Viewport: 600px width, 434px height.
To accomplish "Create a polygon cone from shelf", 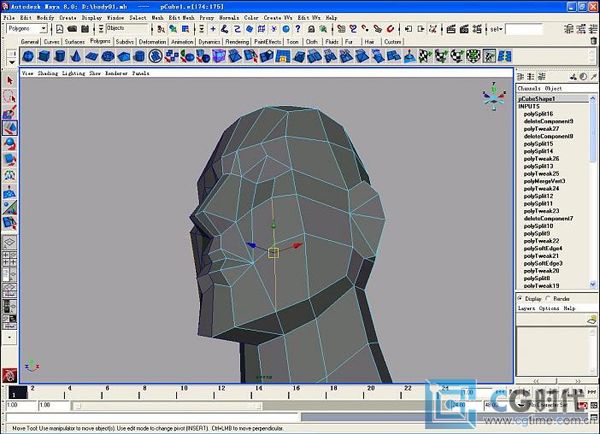I will (76, 56).
